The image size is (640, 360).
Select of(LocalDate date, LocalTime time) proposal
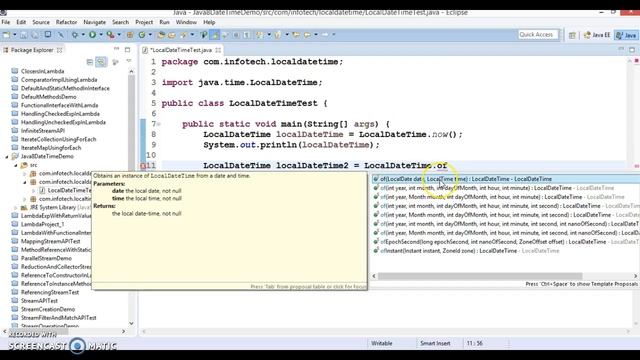[505, 179]
